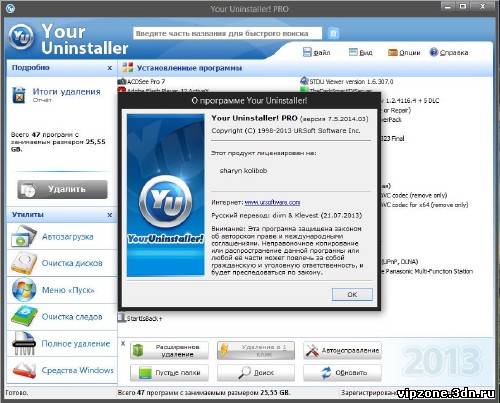The image size is (500, 403).
Task: Follow the www.ursoftware.com link
Action: click(x=272, y=202)
